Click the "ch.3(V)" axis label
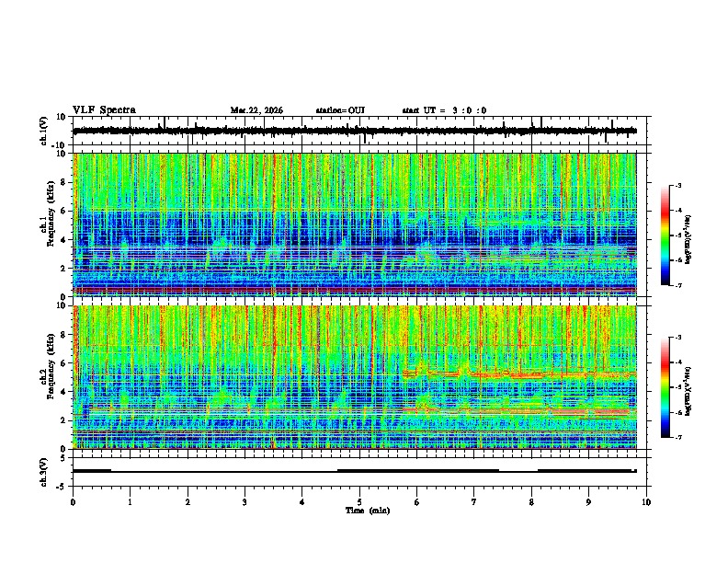Image resolution: width=728 pixels, height=563 pixels. tap(44, 472)
